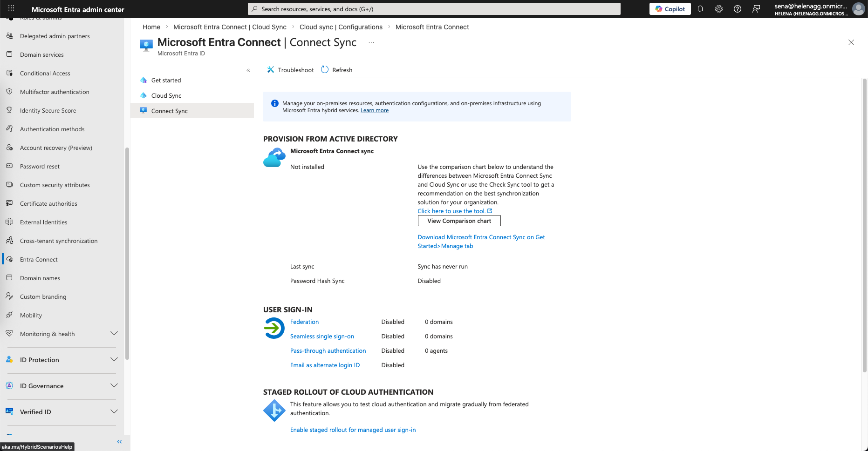
Task: Open the user account avatar
Action: 858,9
